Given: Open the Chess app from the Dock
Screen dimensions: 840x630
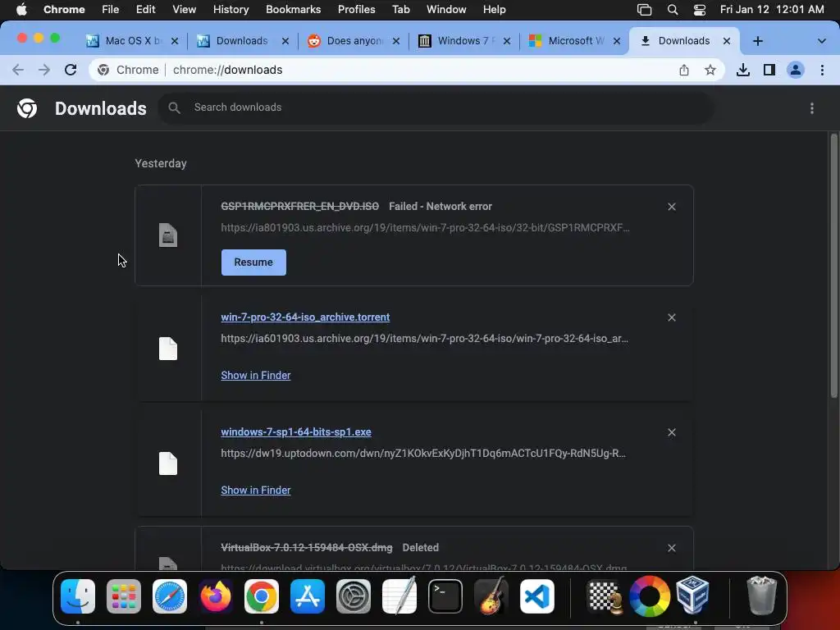Looking at the screenshot, I should coord(605,596).
